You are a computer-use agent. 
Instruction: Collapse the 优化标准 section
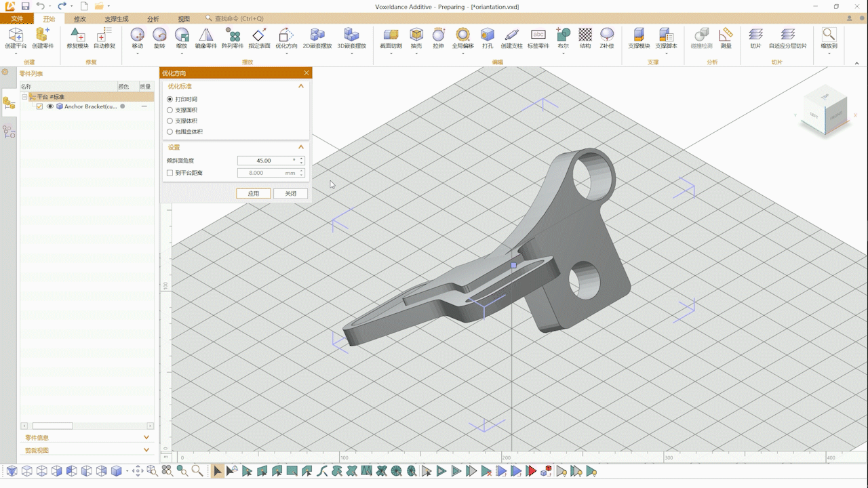(301, 86)
